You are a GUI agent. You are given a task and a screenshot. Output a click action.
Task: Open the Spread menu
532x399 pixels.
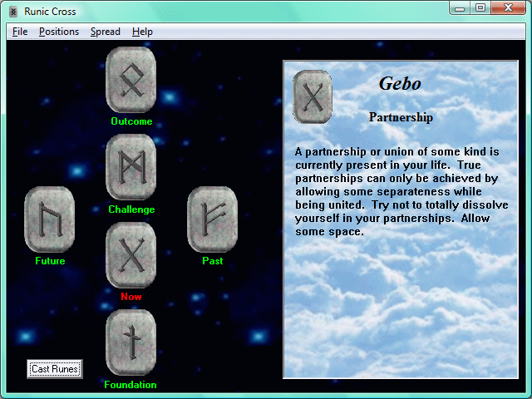[x=106, y=32]
